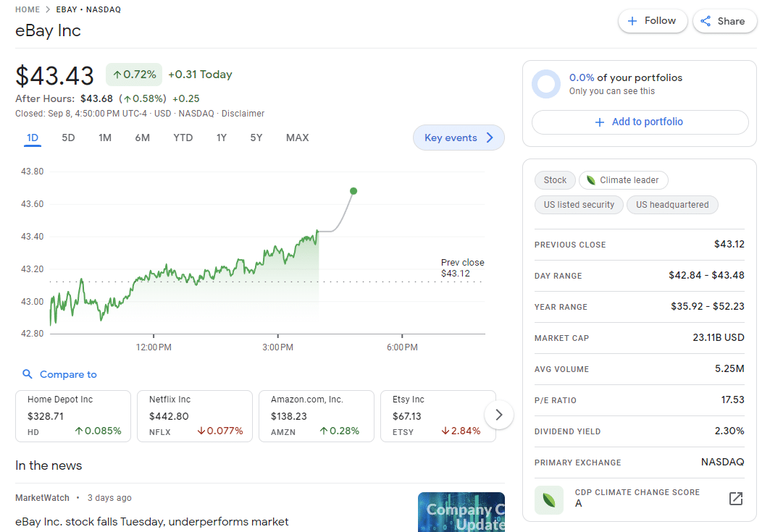The width and height of the screenshot is (770, 532).
Task: Click the EBAY • NASDAQ breadcrumb text
Action: 88,9
